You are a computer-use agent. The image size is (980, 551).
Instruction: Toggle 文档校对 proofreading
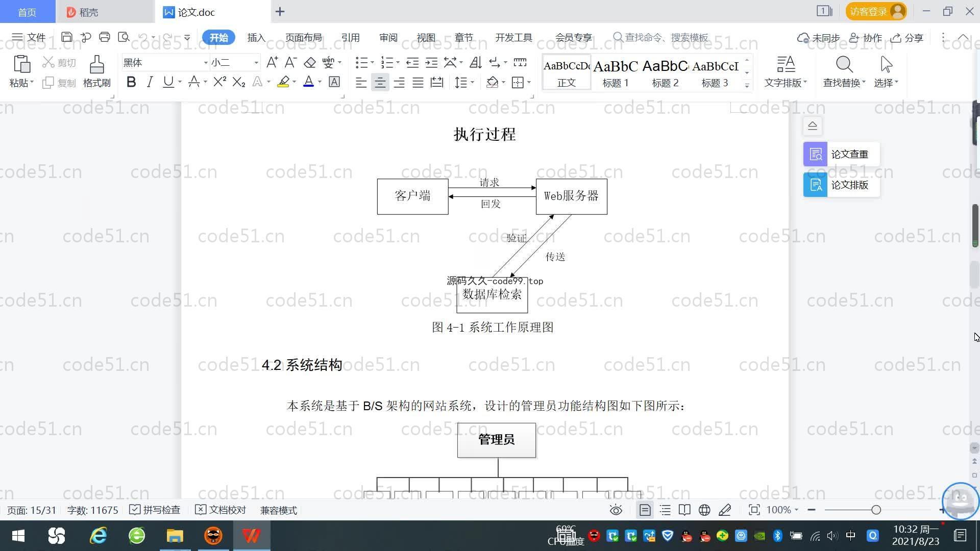pos(220,510)
